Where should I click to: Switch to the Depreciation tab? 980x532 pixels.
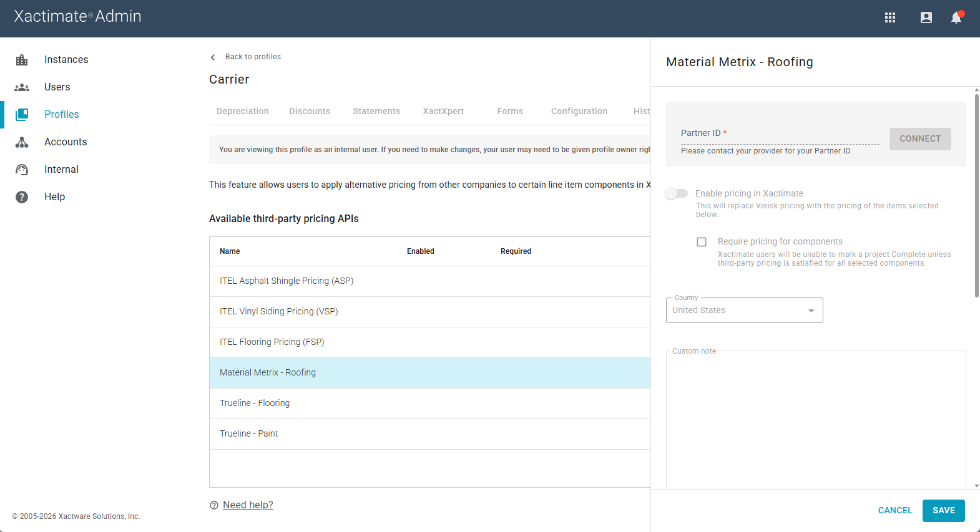click(242, 111)
